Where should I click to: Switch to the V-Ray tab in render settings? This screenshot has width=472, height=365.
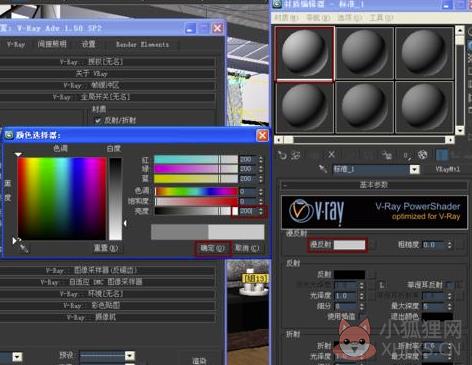(16, 44)
